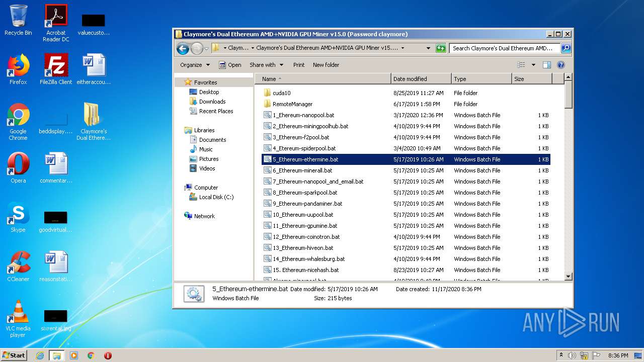This screenshot has width=644, height=362.
Task: Click the Print toolbar button
Action: [x=299, y=65]
